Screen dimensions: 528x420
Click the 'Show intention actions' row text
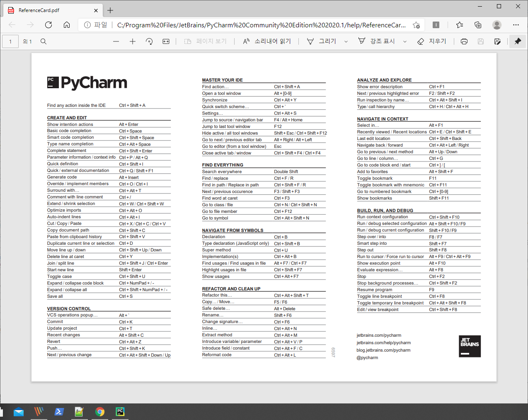coord(70,124)
